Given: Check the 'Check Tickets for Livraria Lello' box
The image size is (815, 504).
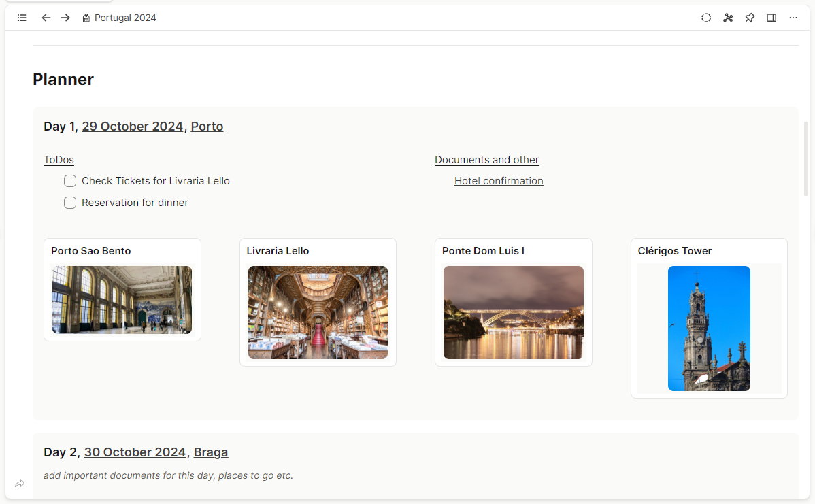Looking at the screenshot, I should [70, 181].
